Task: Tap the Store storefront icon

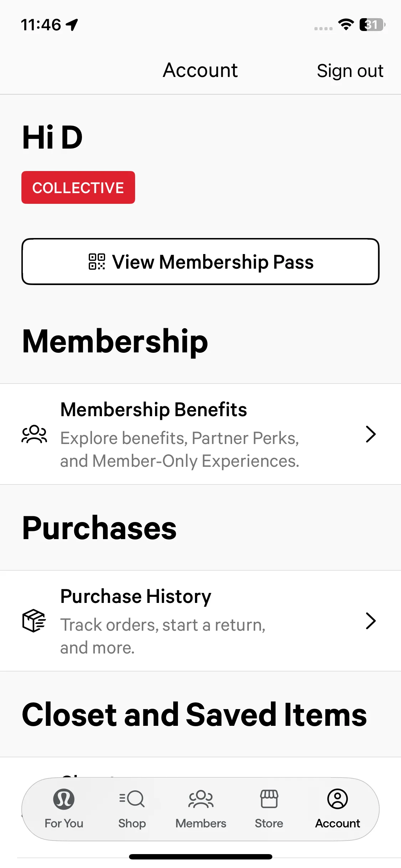Action: point(269,799)
